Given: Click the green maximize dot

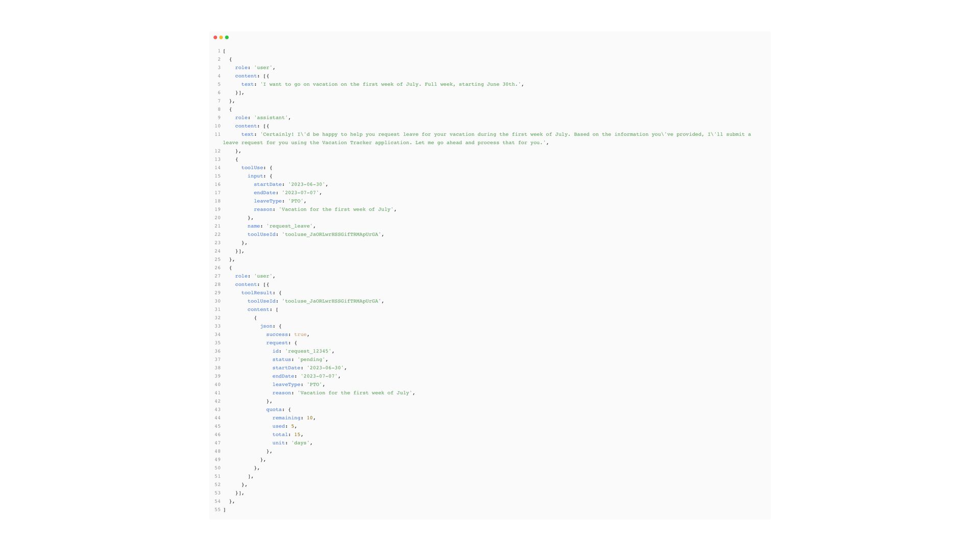Looking at the screenshot, I should 227,37.
